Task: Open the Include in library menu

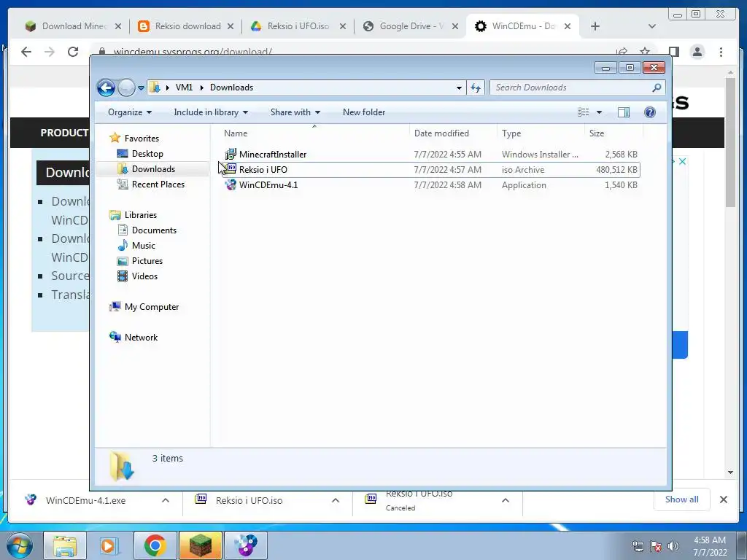Action: tap(211, 112)
